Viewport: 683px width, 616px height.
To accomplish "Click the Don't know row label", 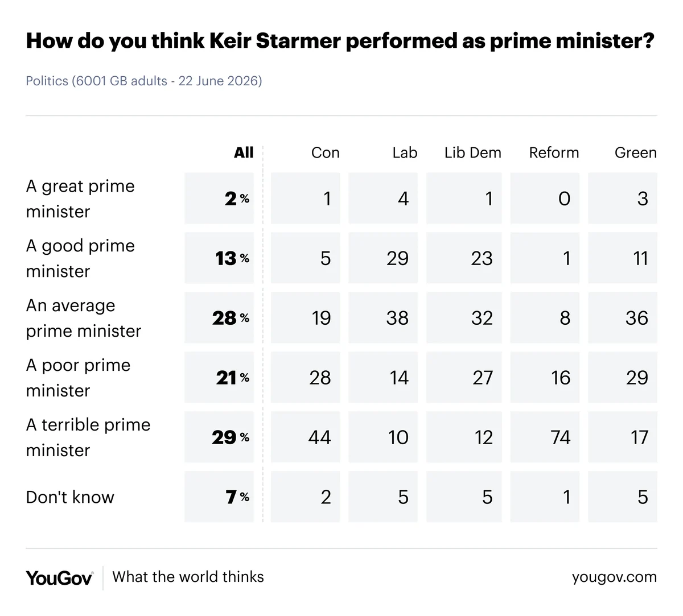I will point(70,497).
